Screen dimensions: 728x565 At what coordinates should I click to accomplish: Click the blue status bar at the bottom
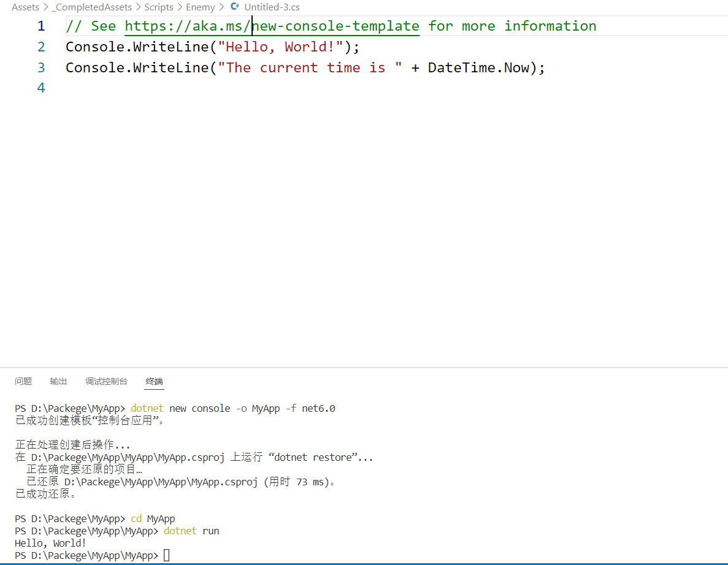[364, 563]
